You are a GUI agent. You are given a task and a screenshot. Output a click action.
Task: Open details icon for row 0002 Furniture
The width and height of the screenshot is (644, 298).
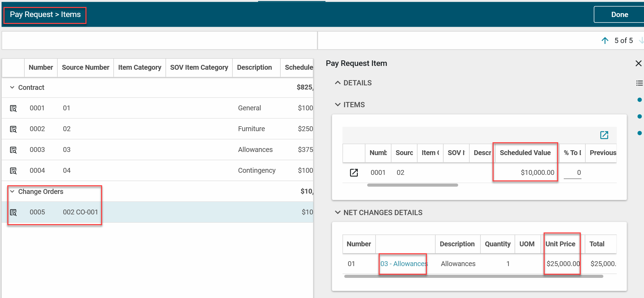[x=13, y=129]
